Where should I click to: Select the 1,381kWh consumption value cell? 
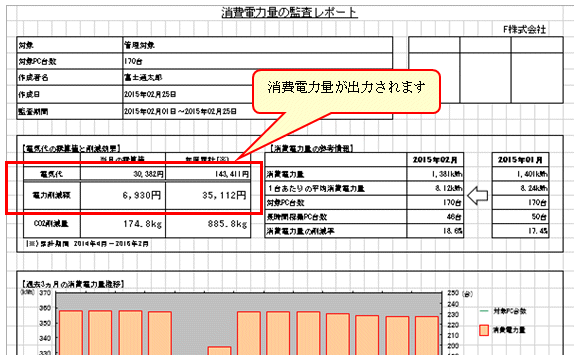(x=435, y=174)
